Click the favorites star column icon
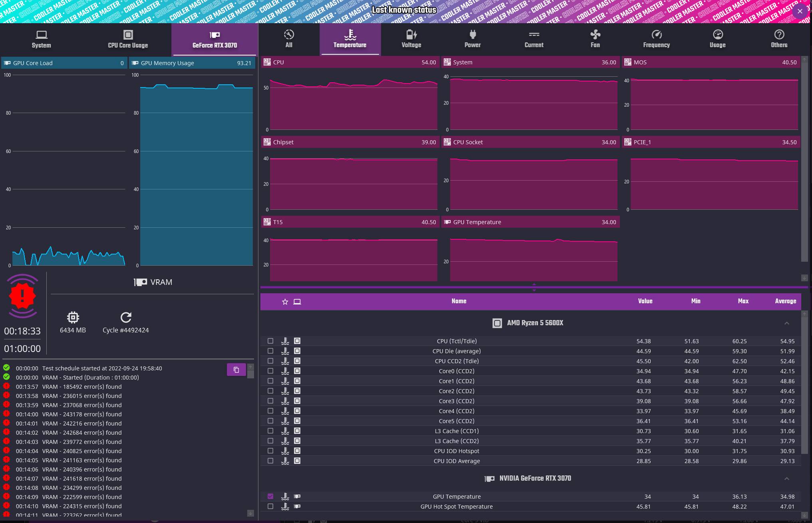Screen dimensions: 812x523 pos(285,302)
